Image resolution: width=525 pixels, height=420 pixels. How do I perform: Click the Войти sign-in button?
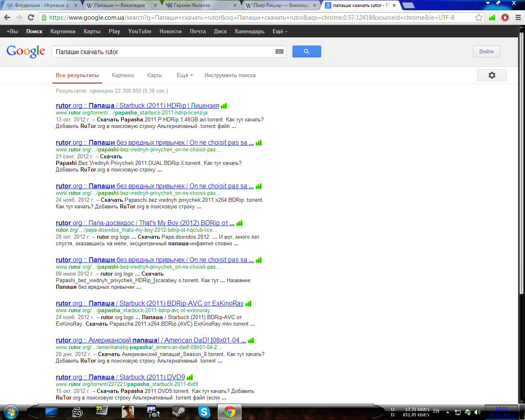486,51
